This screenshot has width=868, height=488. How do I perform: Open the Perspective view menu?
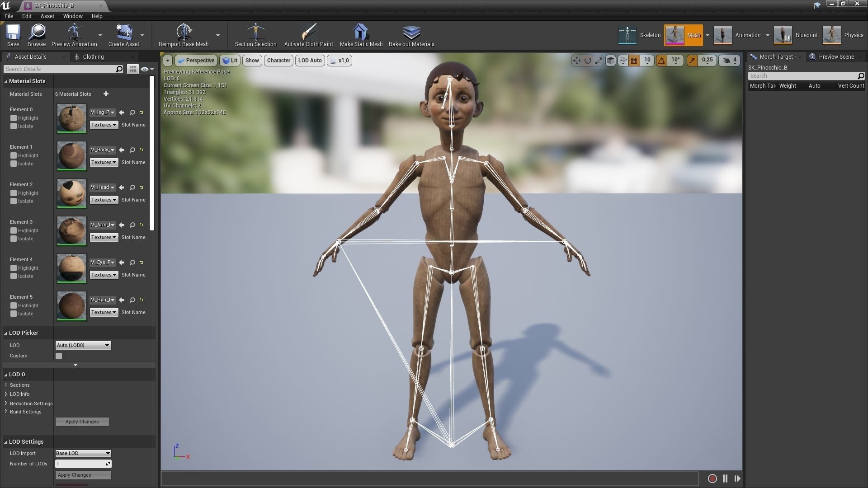[196, 61]
